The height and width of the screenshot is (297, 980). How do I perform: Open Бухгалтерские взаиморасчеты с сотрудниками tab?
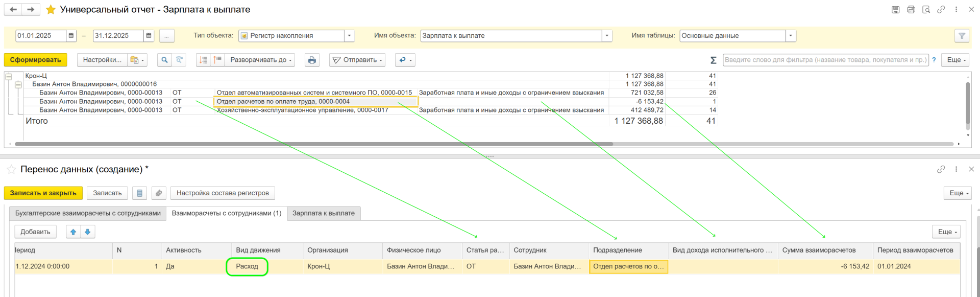(x=88, y=213)
